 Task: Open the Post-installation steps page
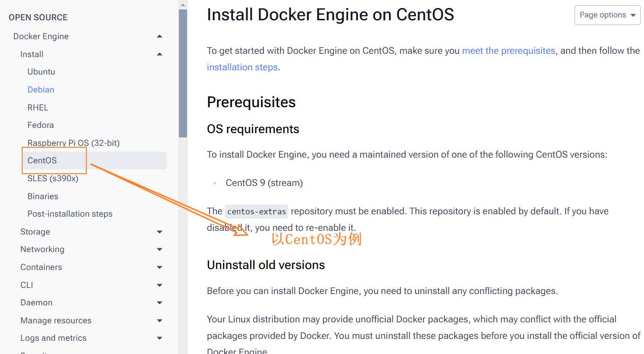(x=70, y=213)
